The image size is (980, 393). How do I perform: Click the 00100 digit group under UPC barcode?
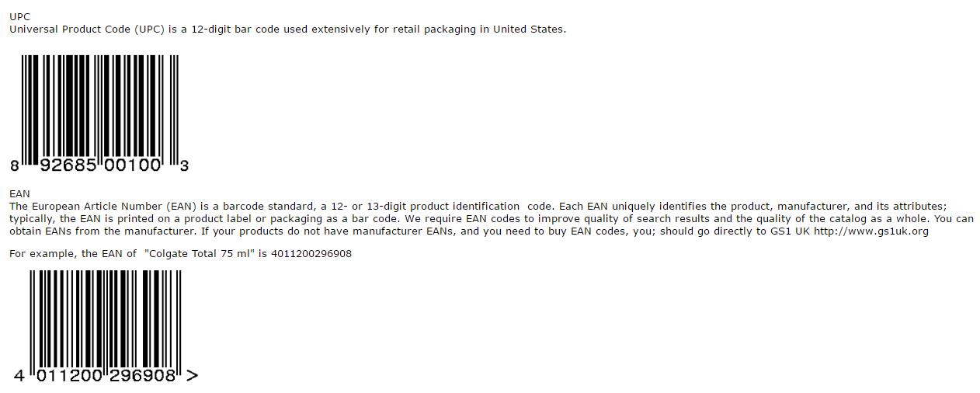point(132,165)
